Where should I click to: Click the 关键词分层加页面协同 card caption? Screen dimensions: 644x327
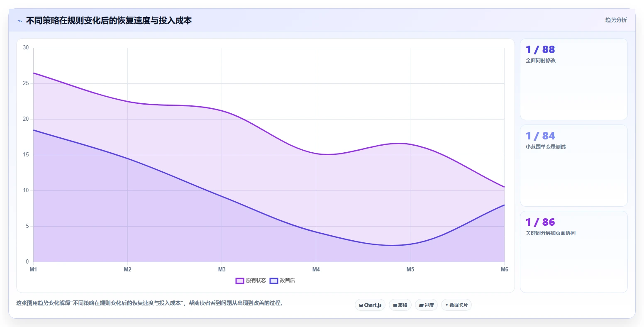point(550,233)
